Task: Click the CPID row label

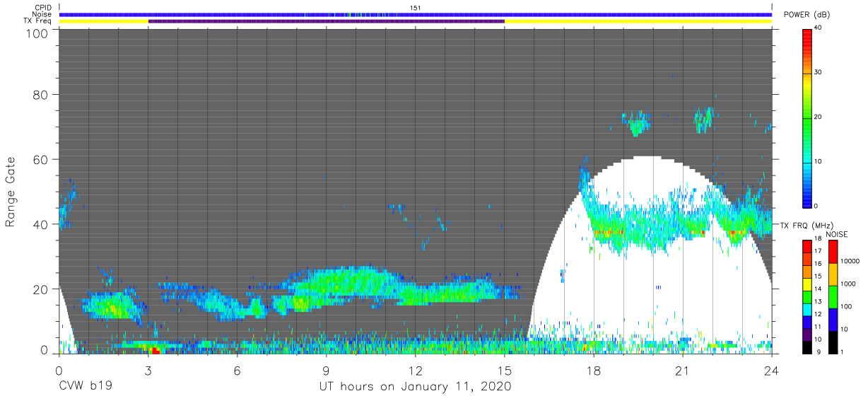Action: 42,8
